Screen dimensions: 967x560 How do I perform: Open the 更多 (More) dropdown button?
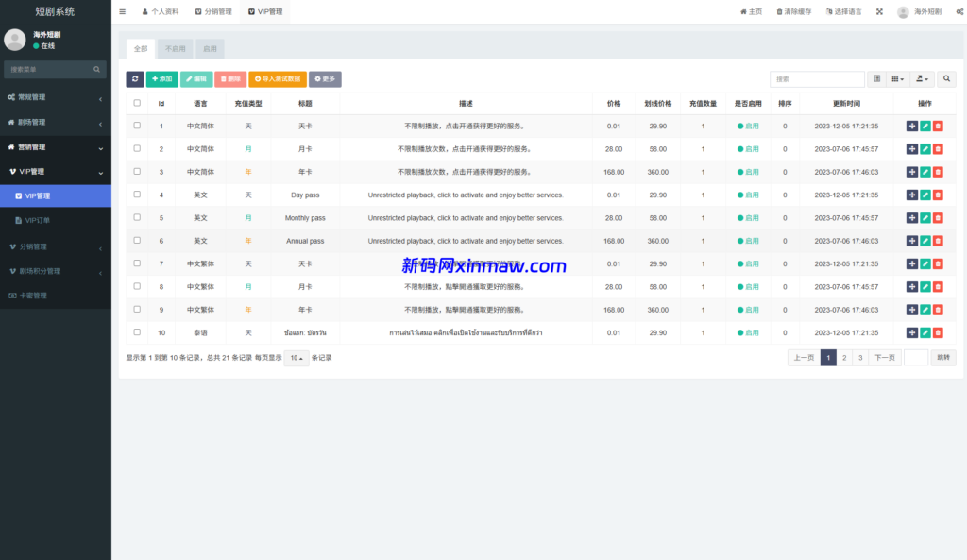pyautogui.click(x=323, y=78)
